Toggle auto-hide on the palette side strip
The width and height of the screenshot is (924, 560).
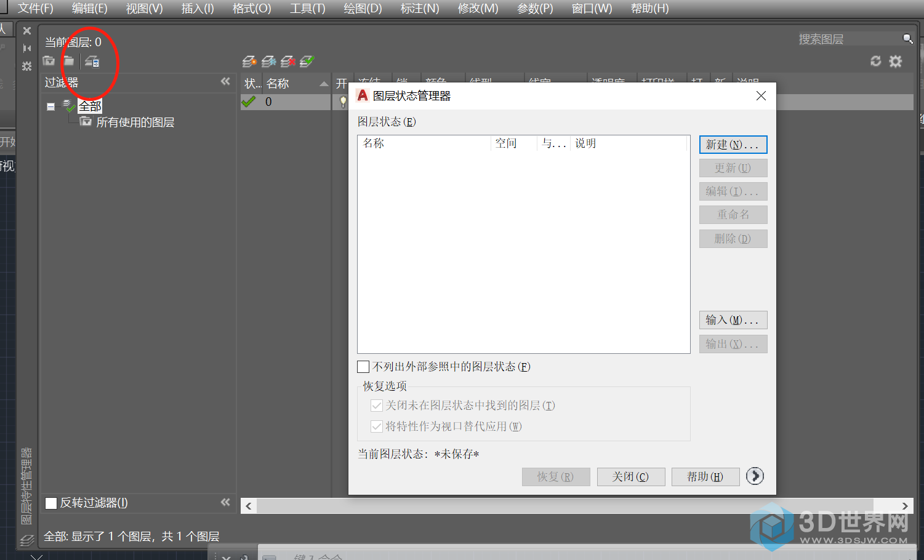[x=26, y=48]
